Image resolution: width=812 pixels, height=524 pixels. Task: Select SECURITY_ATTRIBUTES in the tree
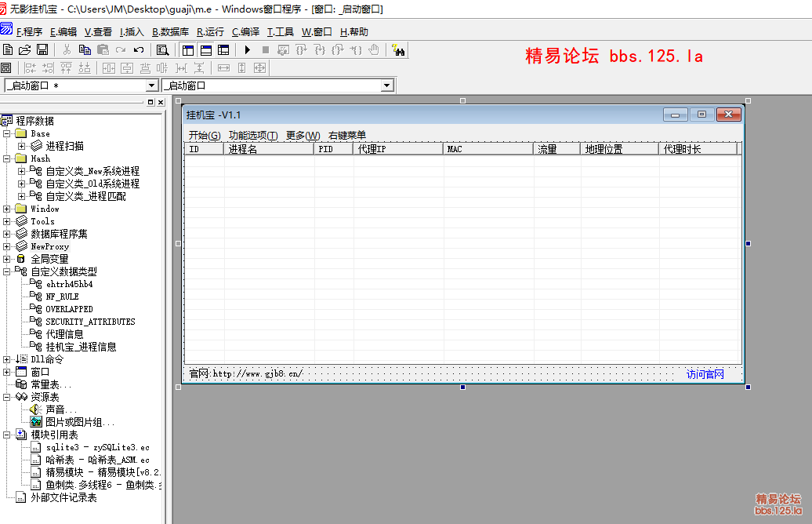[90, 322]
